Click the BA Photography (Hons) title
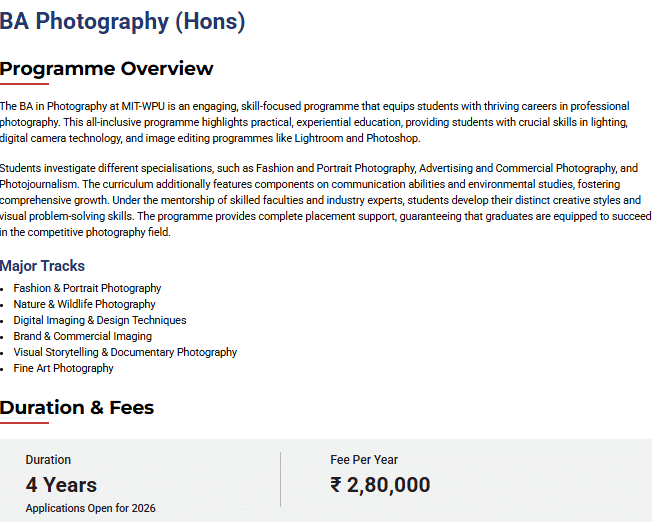This screenshot has height=522, width=665. click(123, 21)
